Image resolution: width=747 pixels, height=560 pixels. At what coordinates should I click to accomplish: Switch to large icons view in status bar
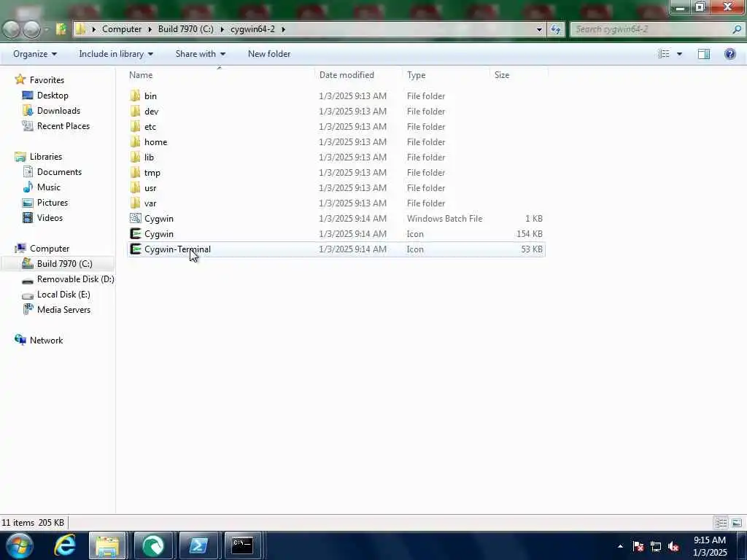pos(737,523)
